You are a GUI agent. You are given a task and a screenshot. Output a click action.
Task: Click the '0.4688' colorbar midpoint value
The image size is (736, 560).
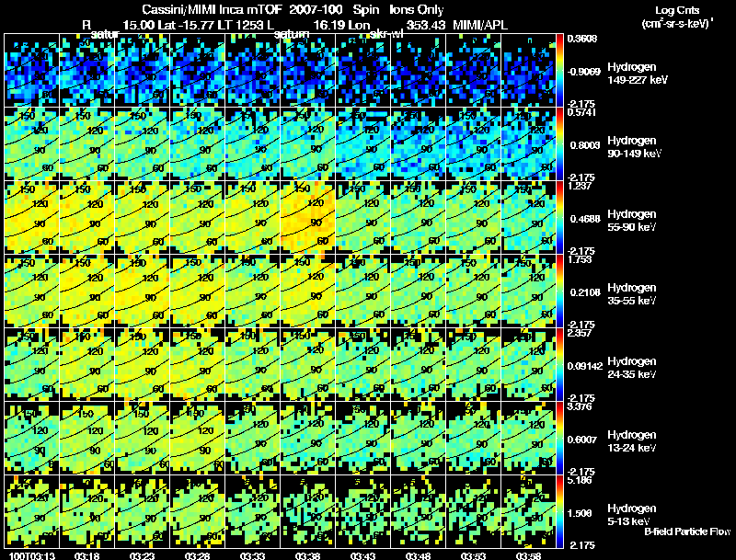pos(583,219)
